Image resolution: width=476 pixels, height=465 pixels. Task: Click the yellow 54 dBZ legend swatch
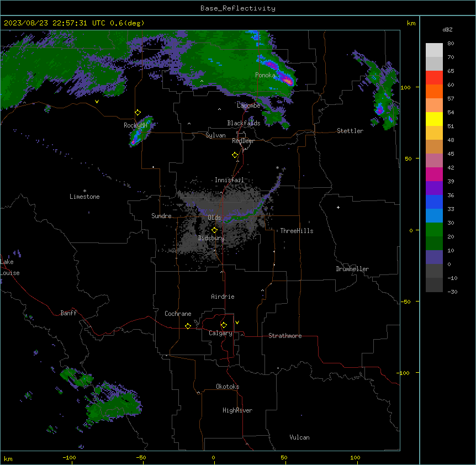(434, 119)
